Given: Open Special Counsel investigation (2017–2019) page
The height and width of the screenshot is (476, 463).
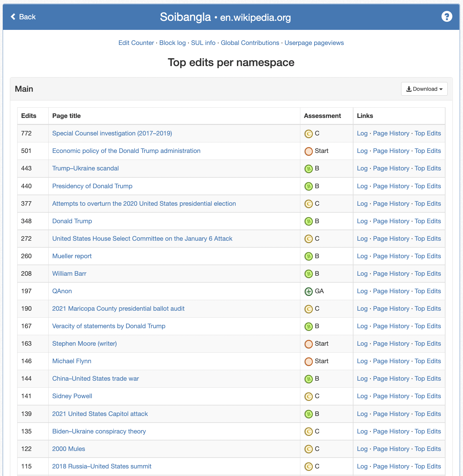Looking at the screenshot, I should (112, 133).
